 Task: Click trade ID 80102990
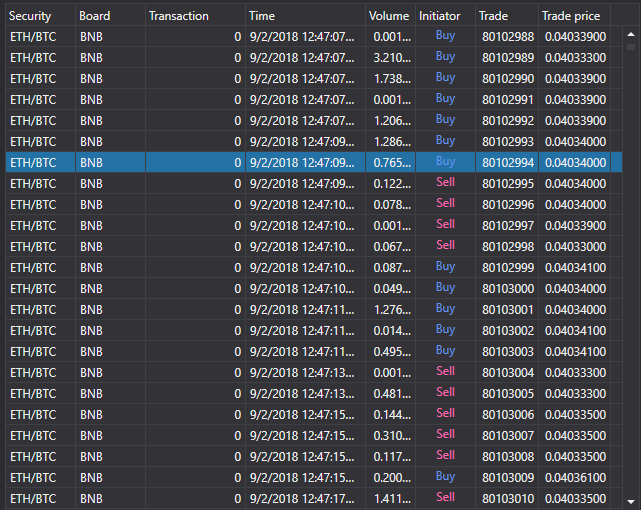[x=508, y=79]
